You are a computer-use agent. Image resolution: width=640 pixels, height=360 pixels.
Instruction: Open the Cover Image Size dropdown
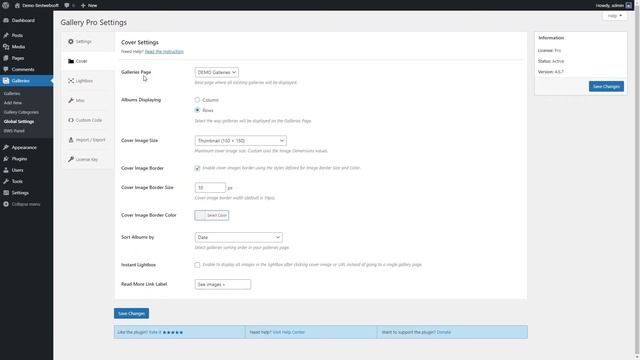click(241, 141)
